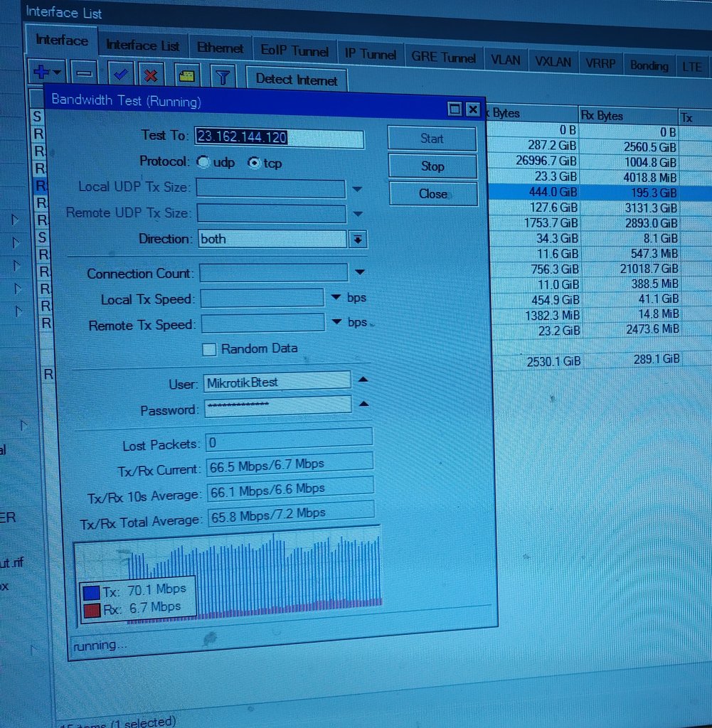Open the LTE tab
This screenshot has height=728, width=712.
[691, 67]
